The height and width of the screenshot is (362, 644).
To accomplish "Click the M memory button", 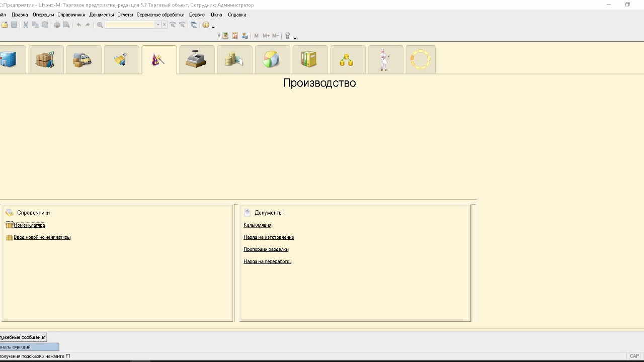I will tap(257, 36).
